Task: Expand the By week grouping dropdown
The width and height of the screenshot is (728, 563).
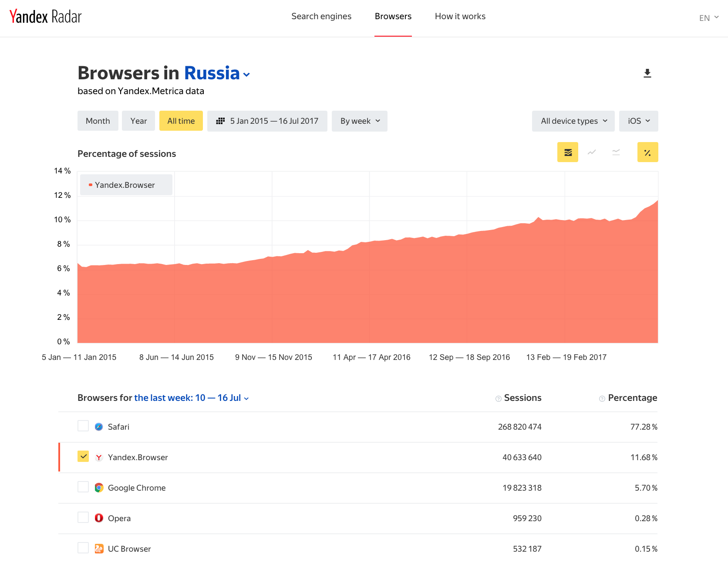Action: (360, 121)
